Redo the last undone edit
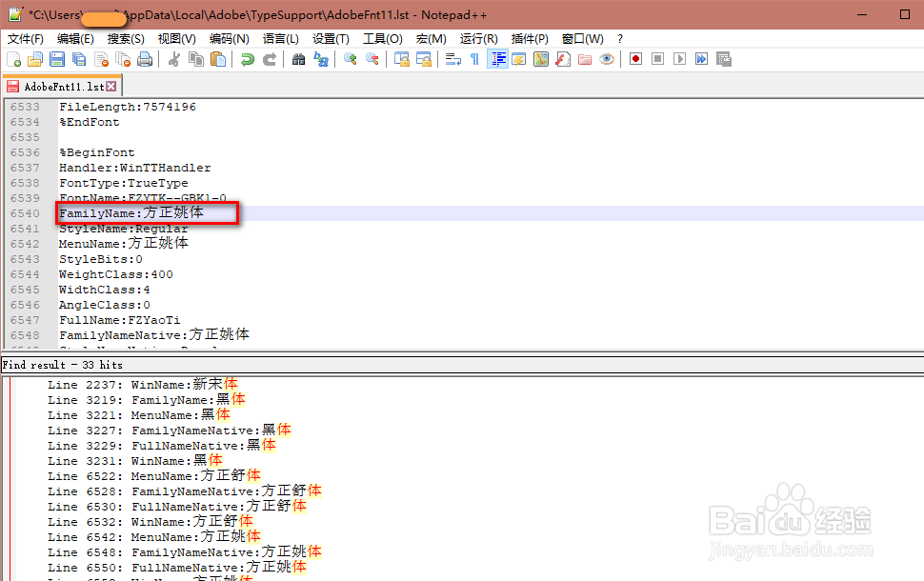 (270, 59)
